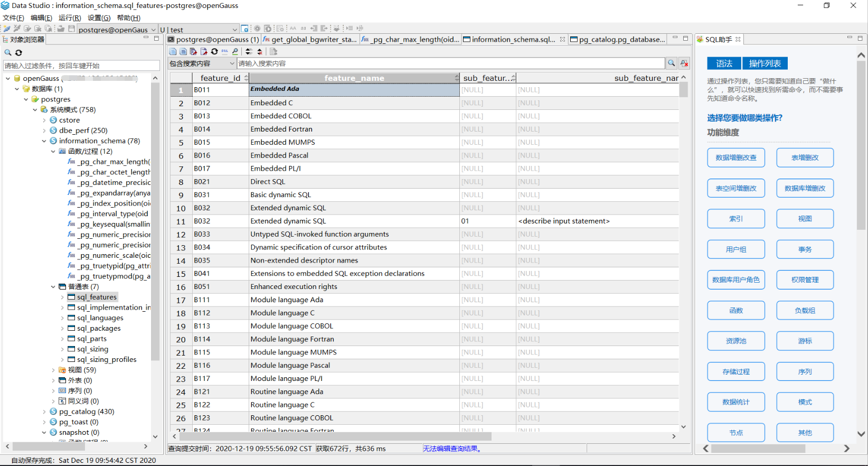The height and width of the screenshot is (466, 868).
Task: Open the 编辑(E) menu
Action: click(41, 17)
